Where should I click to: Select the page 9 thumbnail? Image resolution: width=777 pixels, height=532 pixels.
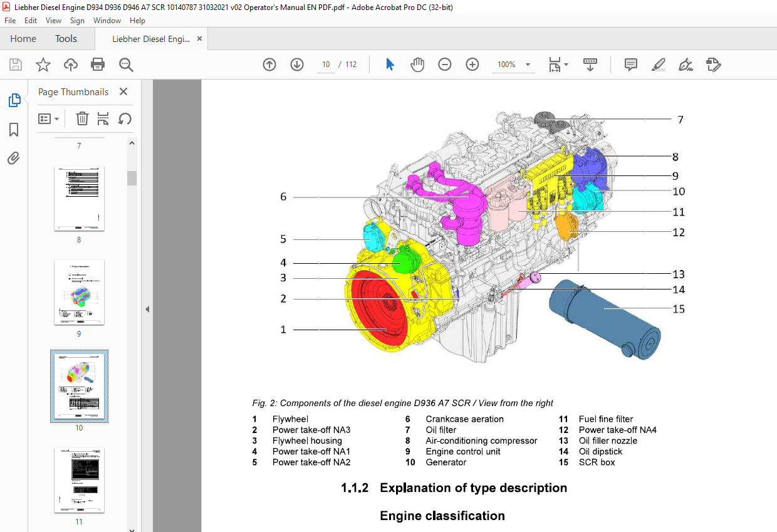(79, 293)
